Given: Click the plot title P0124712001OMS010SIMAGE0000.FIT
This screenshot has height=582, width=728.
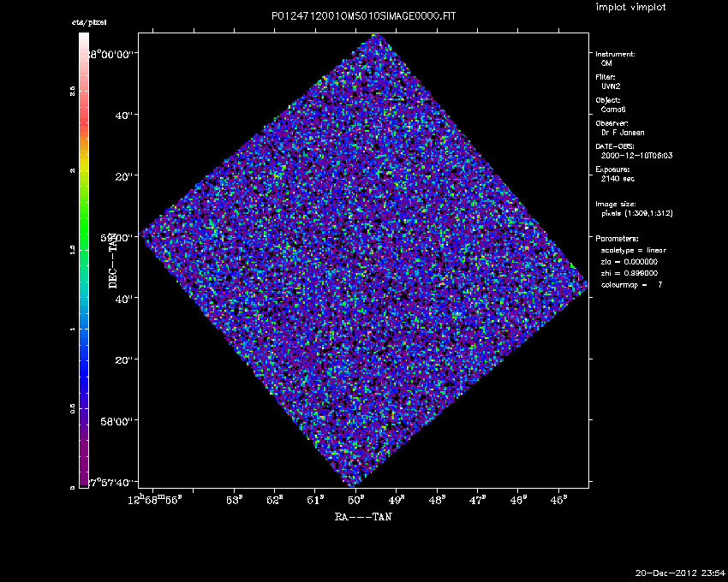Looking at the screenshot, I should pos(363,16).
